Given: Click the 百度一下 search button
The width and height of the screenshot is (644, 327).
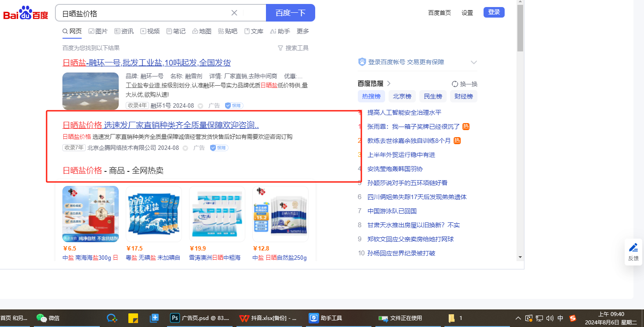Looking at the screenshot, I should pyautogui.click(x=291, y=13).
